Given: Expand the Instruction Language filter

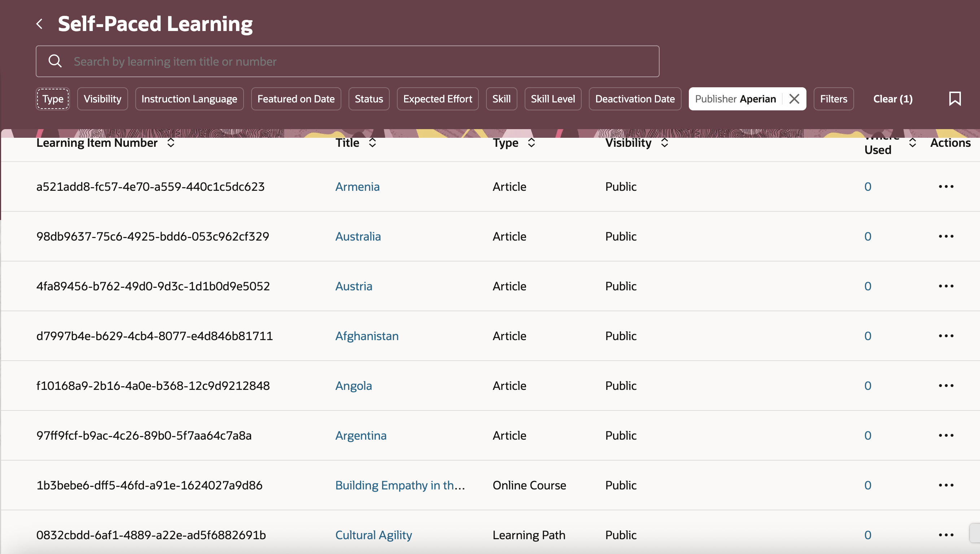Looking at the screenshot, I should (x=189, y=99).
